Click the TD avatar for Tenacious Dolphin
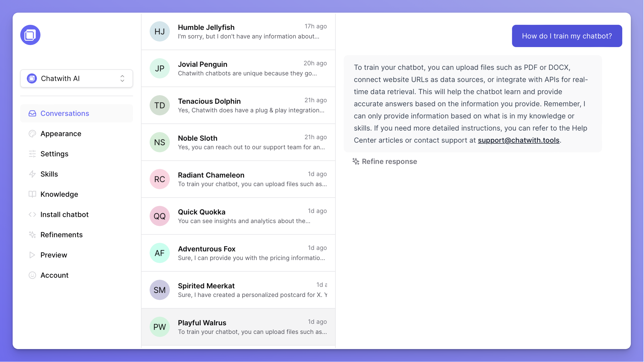 (160, 105)
